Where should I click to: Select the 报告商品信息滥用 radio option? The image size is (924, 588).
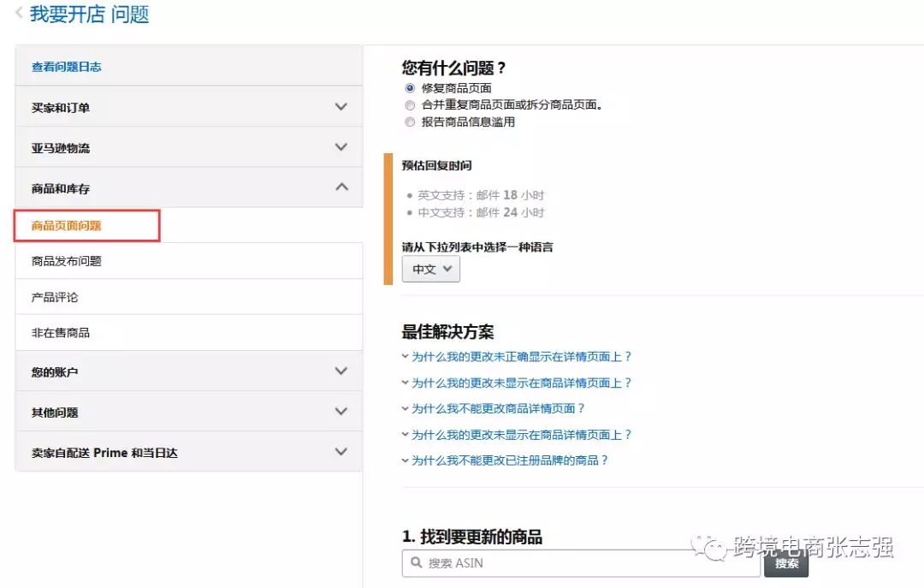coord(409,122)
